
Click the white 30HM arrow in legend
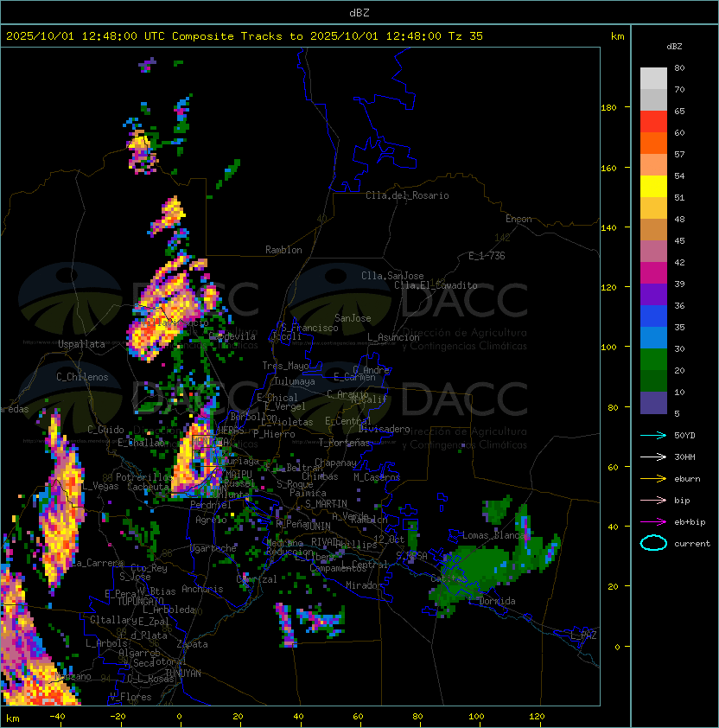[x=653, y=457]
